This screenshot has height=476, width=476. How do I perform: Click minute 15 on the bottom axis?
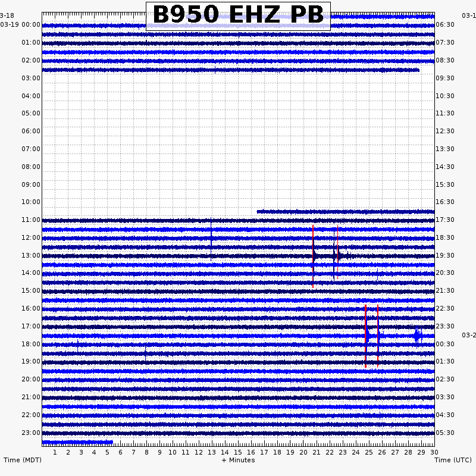pyautogui.click(x=237, y=452)
